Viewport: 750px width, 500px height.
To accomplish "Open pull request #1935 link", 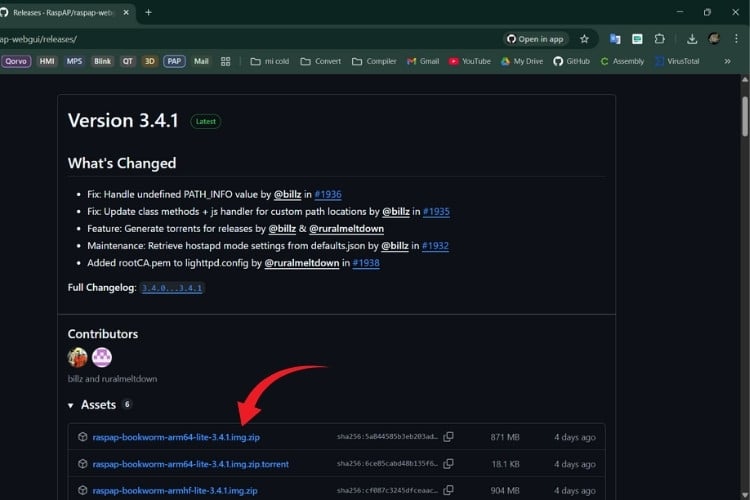I will 436,211.
